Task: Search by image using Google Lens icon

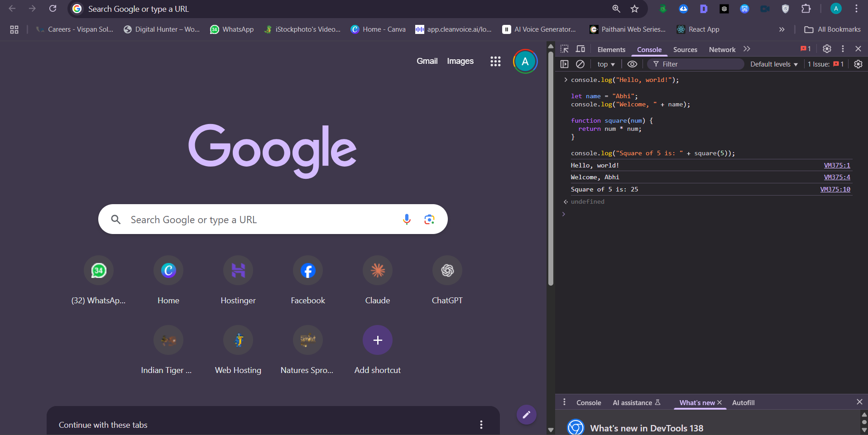Action: coord(429,219)
